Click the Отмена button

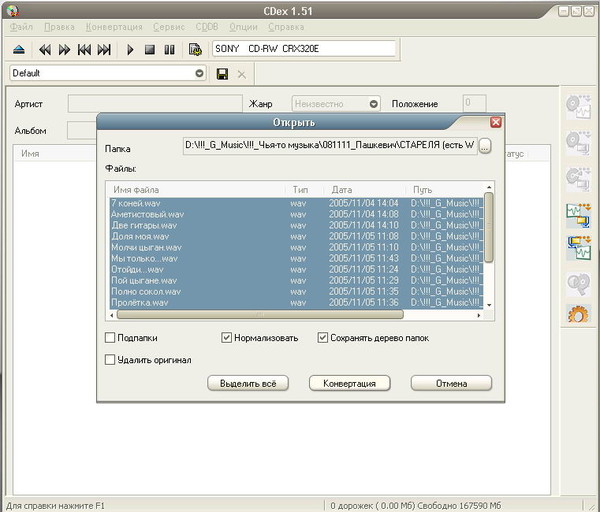[x=451, y=383]
